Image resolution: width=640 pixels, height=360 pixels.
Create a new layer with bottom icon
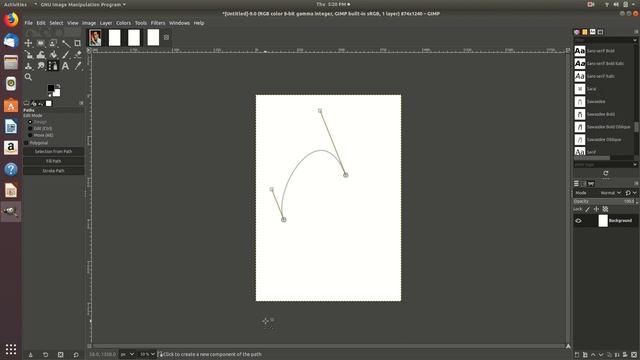coord(577,355)
